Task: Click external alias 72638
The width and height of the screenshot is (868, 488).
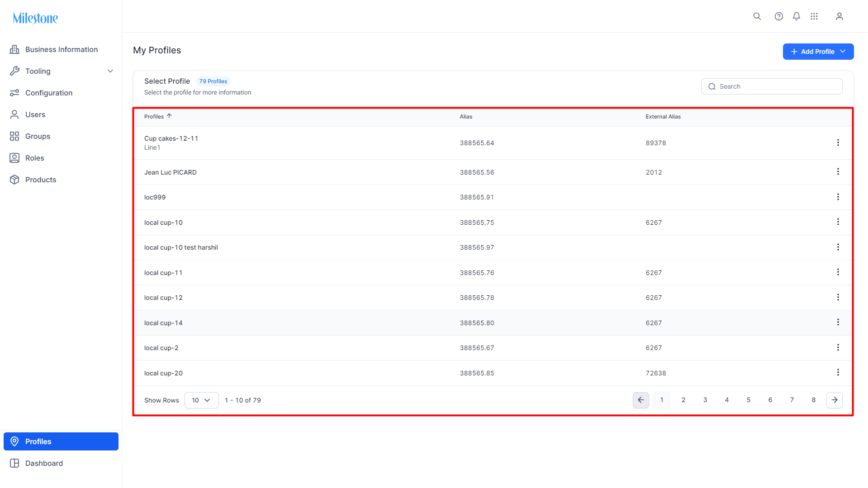Action: [655, 373]
